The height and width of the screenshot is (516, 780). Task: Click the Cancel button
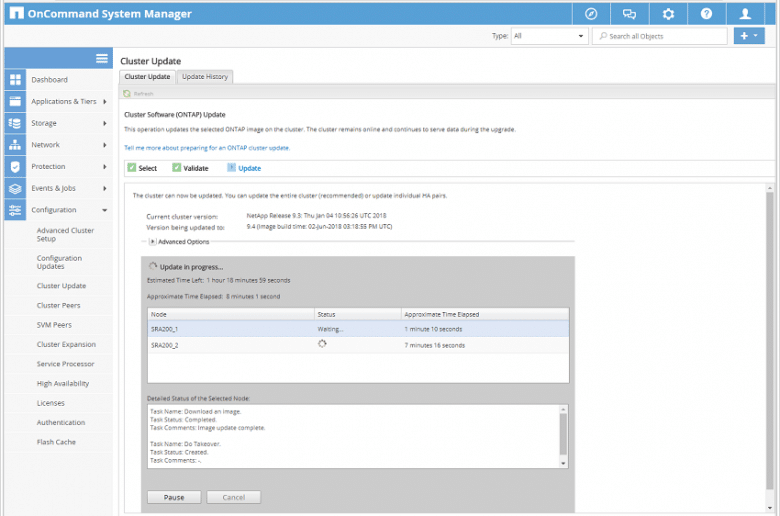[x=234, y=497]
